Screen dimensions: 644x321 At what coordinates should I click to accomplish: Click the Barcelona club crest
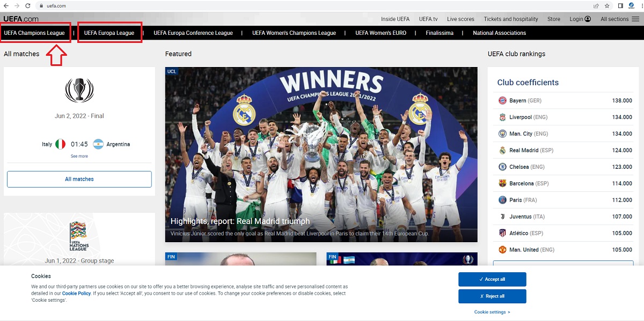[x=502, y=184]
